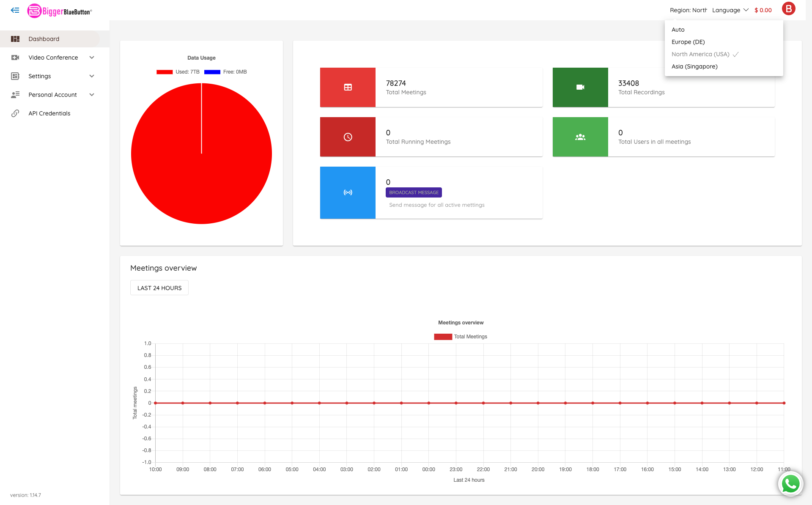
Task: Open the Language dropdown
Action: pos(730,10)
